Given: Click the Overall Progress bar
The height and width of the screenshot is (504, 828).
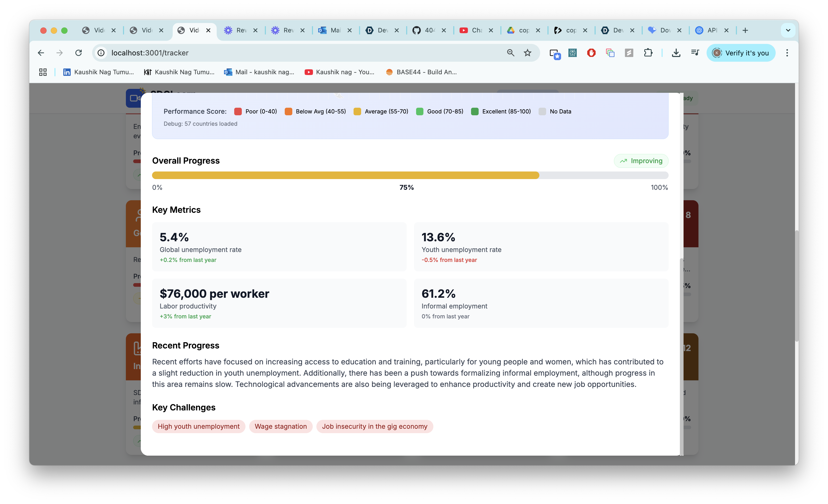Looking at the screenshot, I should coord(410,175).
